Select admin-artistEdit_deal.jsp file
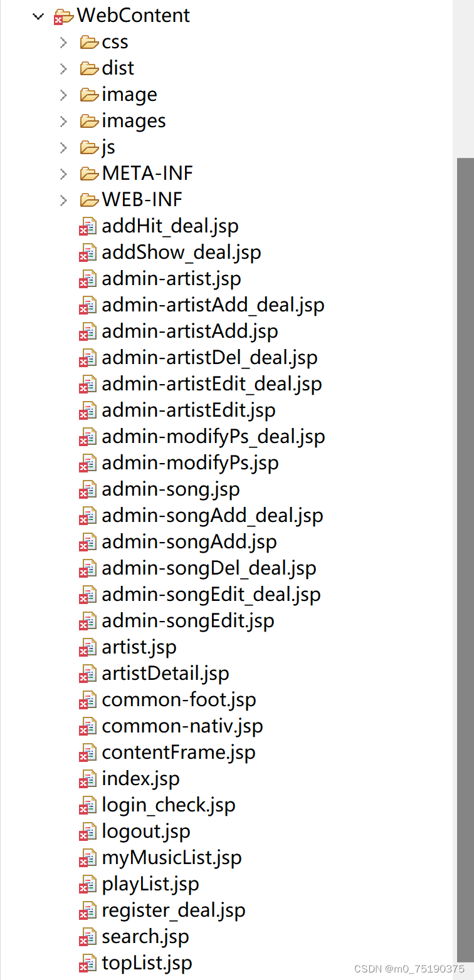474x980 pixels. pos(212,384)
